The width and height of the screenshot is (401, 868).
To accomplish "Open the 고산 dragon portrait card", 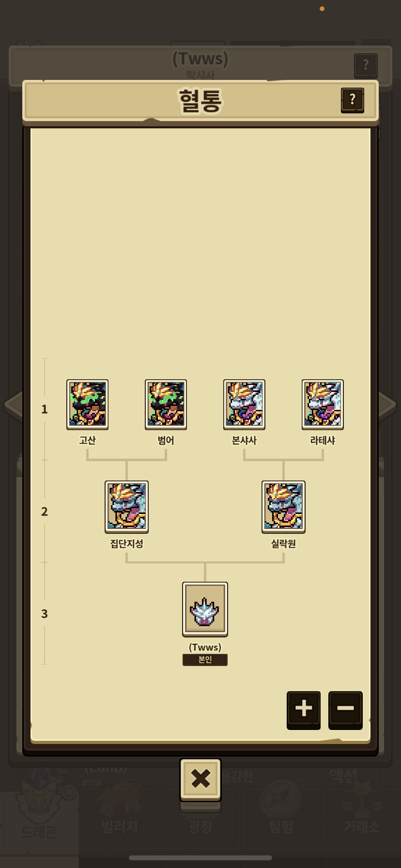I will click(87, 404).
